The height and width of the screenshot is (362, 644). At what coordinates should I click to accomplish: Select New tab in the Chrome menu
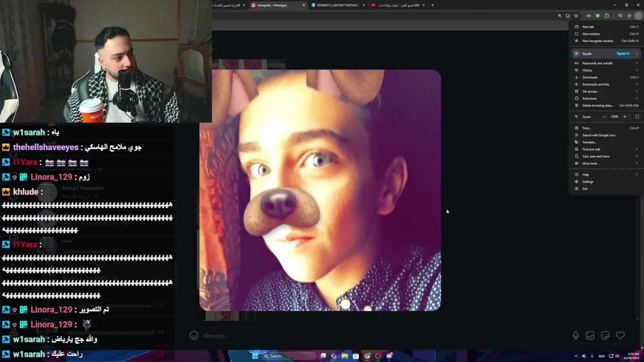click(606, 27)
